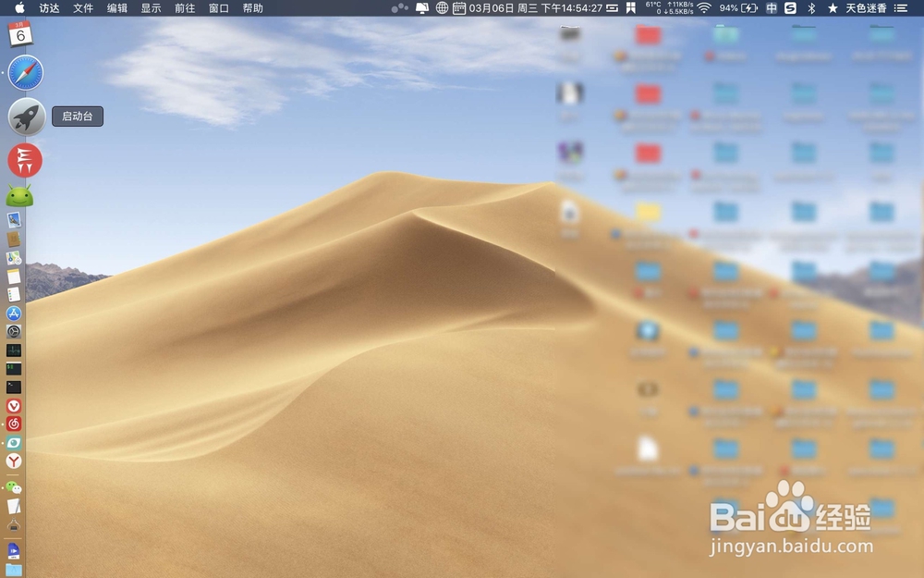Switch input method via the 中 indicator
924x578 pixels.
[772, 9]
